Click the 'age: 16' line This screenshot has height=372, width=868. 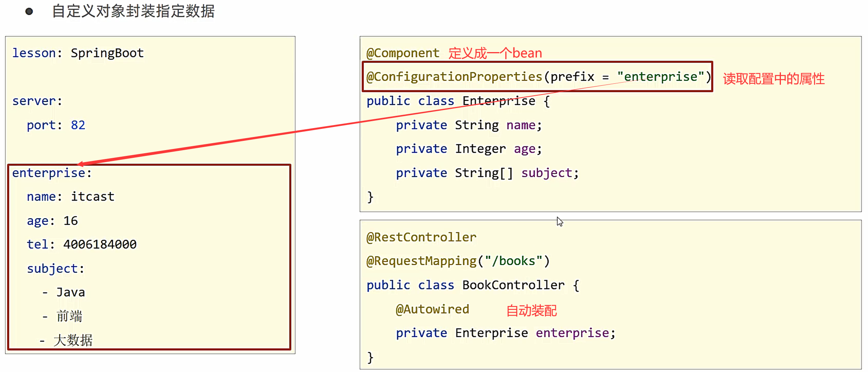[x=52, y=221]
